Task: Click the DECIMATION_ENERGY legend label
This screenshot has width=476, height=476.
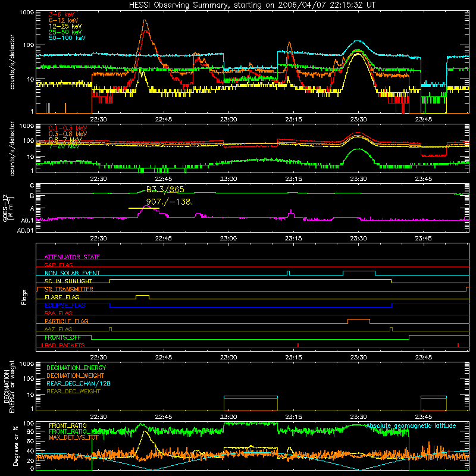Action: tap(77, 368)
